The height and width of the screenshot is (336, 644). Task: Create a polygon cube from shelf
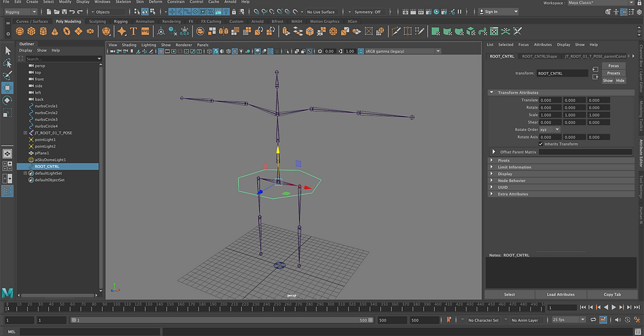31,31
